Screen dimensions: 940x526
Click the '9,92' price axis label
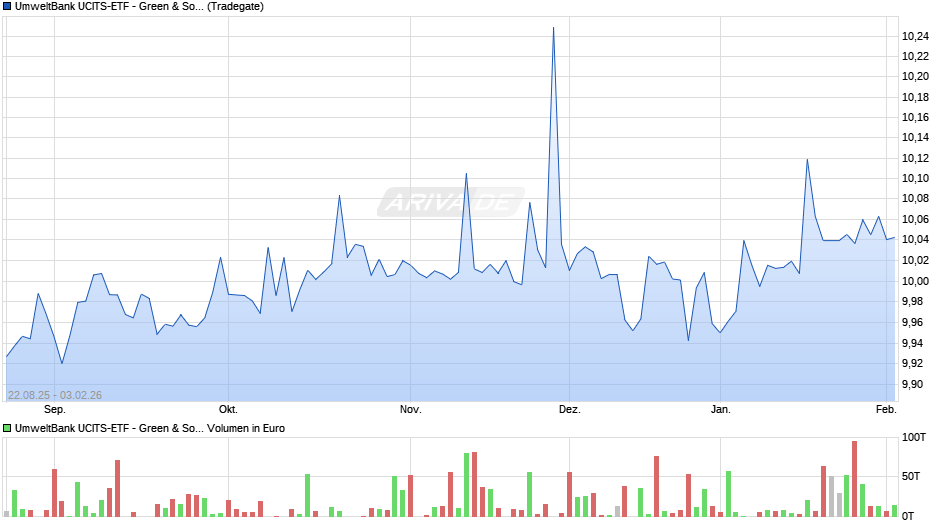tap(913, 363)
